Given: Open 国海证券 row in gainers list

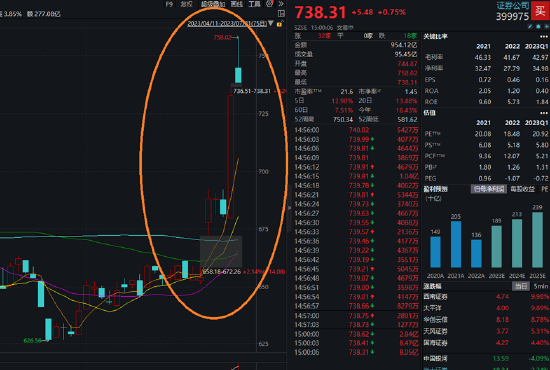Looking at the screenshot, I should click(x=486, y=343).
